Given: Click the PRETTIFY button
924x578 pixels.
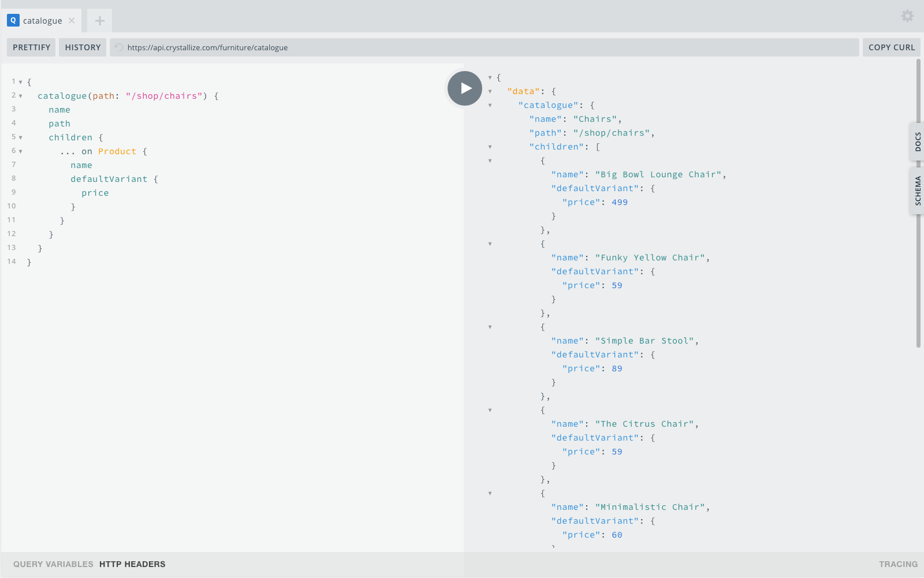Looking at the screenshot, I should pos(31,47).
